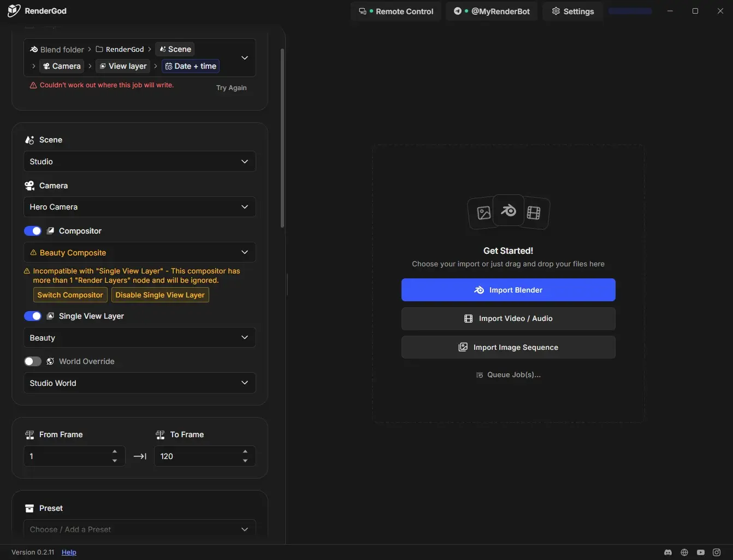
Task: Open the website globe icon
Action: [x=684, y=552]
